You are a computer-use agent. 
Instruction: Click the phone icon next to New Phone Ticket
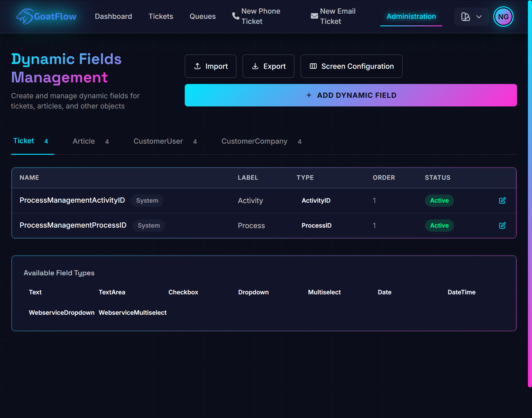tap(235, 16)
